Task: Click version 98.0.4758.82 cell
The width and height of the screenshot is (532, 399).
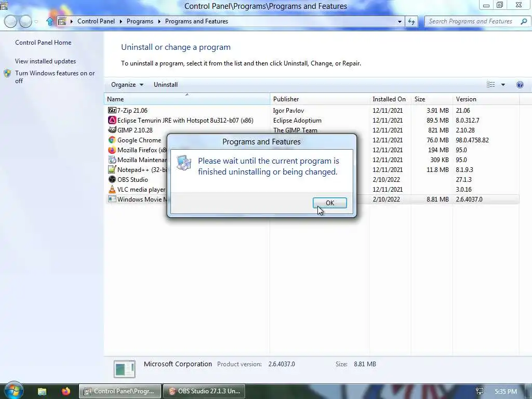Action: point(472,140)
